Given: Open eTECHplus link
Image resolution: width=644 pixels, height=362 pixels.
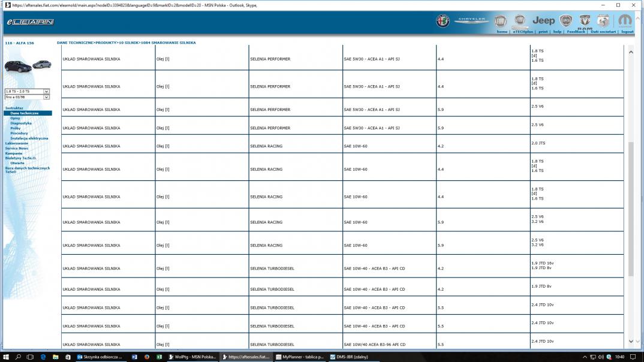Looking at the screenshot, I should [522, 32].
